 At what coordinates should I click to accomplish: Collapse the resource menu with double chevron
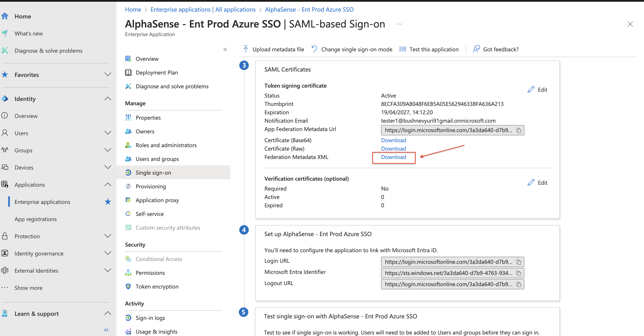pos(225,49)
